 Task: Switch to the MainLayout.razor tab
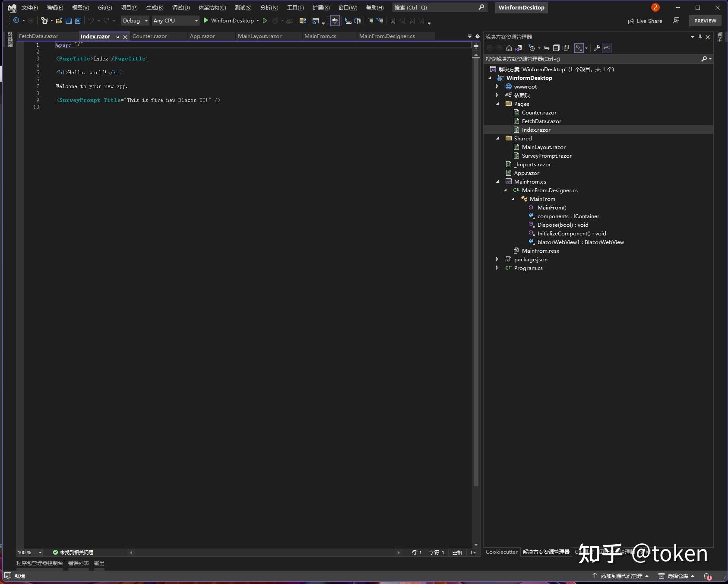pos(260,36)
